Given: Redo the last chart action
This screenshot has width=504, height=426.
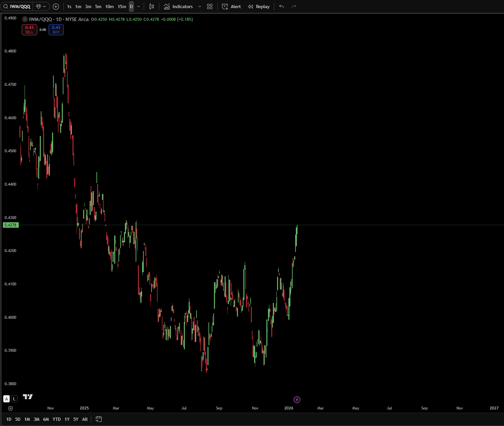Looking at the screenshot, I should pyautogui.click(x=294, y=6).
